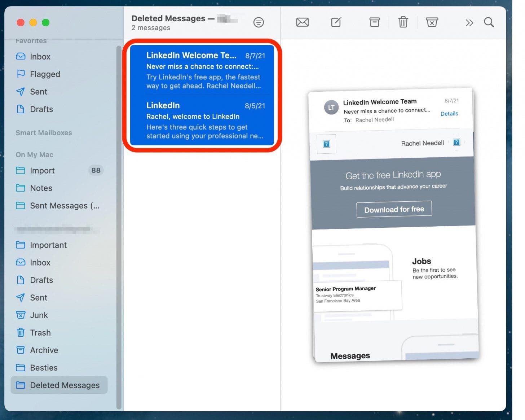Open the Besties folder

[44, 368]
